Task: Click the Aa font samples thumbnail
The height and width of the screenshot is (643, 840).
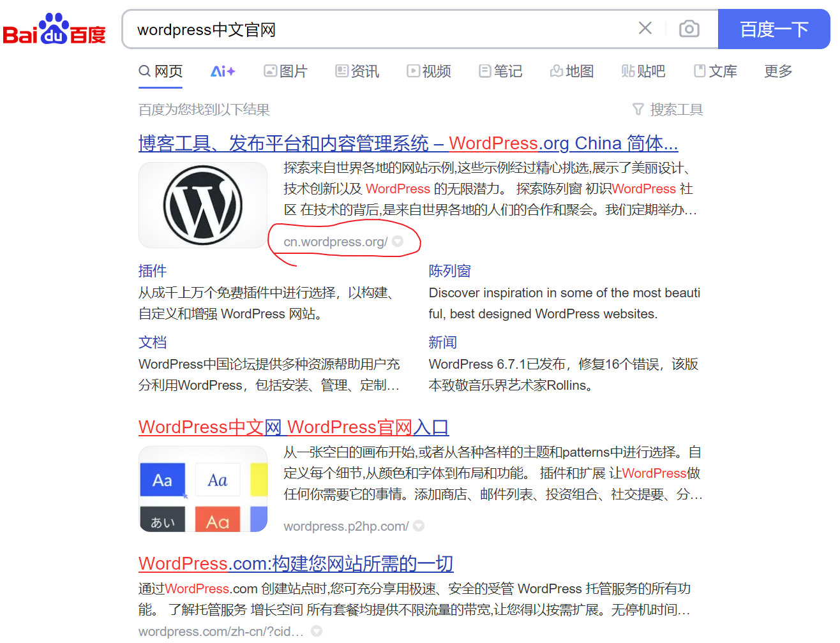Action: point(203,489)
